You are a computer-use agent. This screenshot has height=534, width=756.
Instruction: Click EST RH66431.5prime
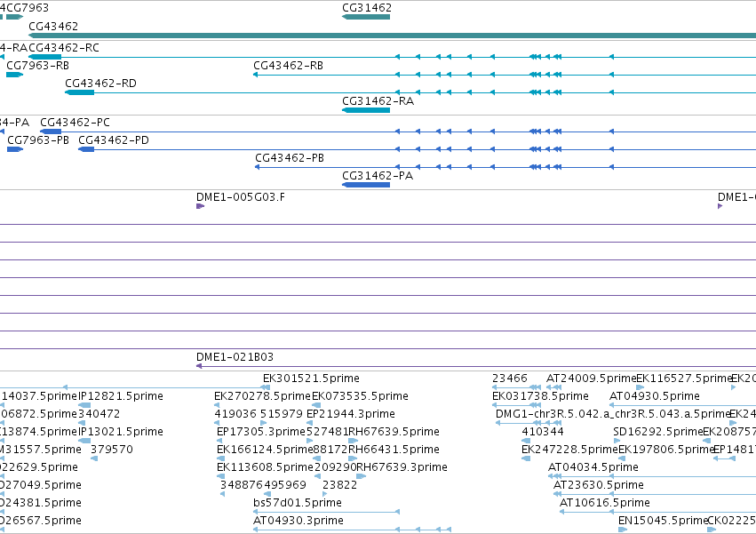pyautogui.click(x=394, y=450)
